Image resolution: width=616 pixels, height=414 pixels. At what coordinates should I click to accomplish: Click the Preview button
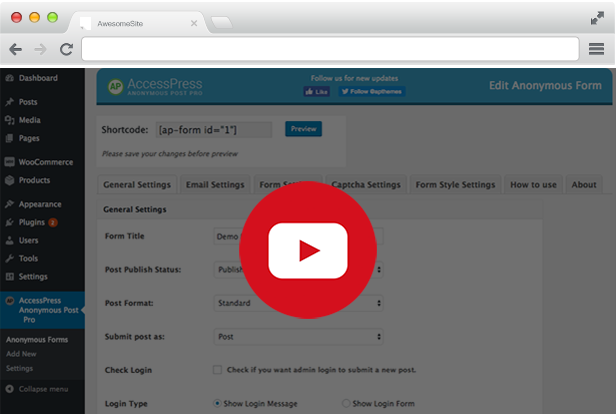[x=303, y=129]
